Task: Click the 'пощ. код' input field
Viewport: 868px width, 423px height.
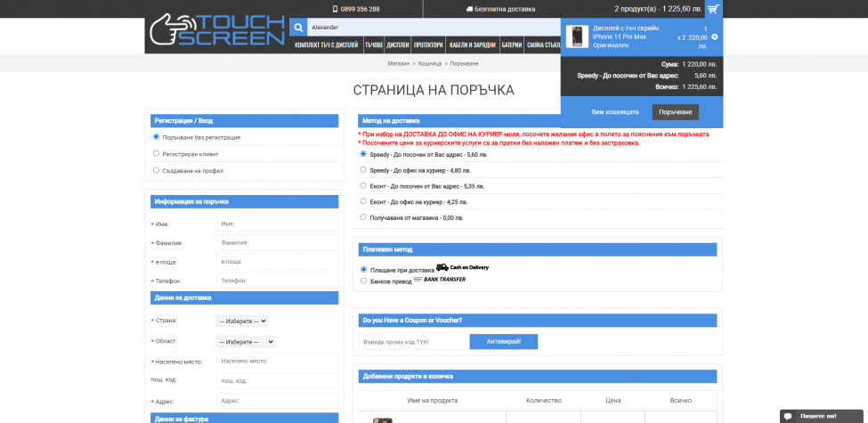Action: [x=278, y=381]
